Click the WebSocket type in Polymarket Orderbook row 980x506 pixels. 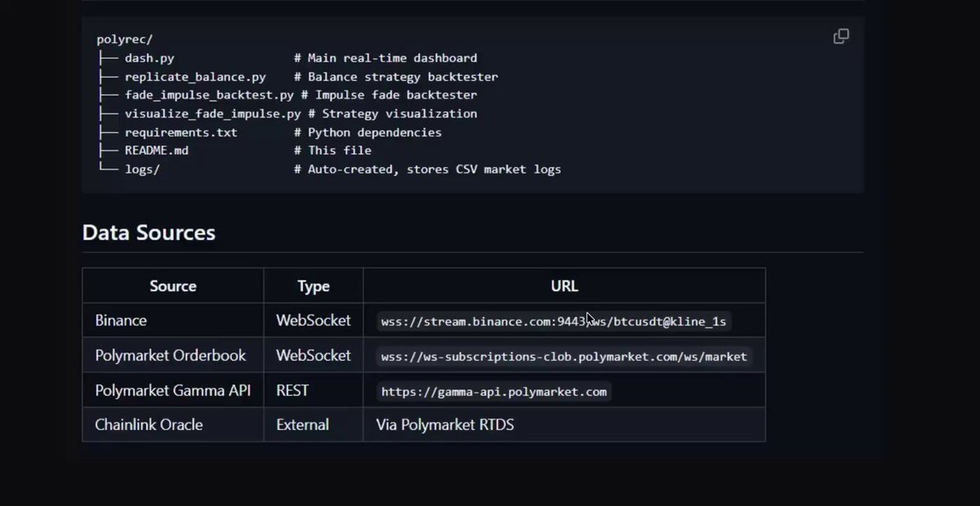(x=314, y=356)
